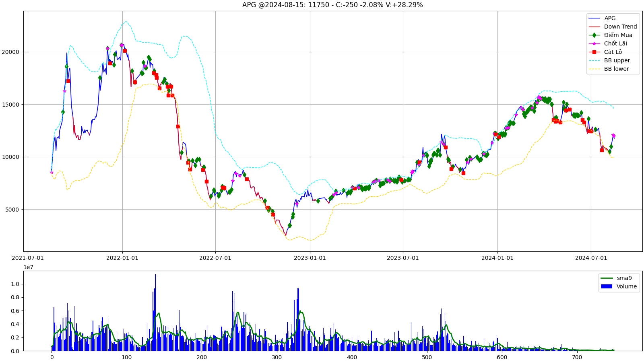Click the 2021-07-01 date axis label
This screenshot has height=362, width=644.
[28, 258]
